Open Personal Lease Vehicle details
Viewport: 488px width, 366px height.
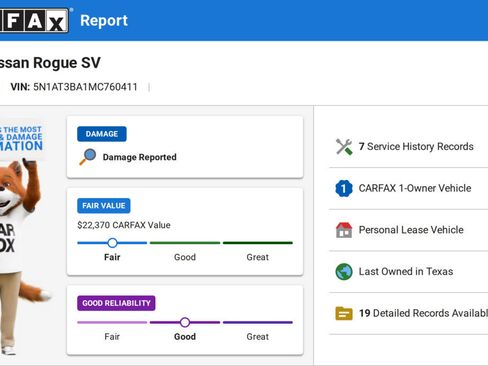[408, 230]
